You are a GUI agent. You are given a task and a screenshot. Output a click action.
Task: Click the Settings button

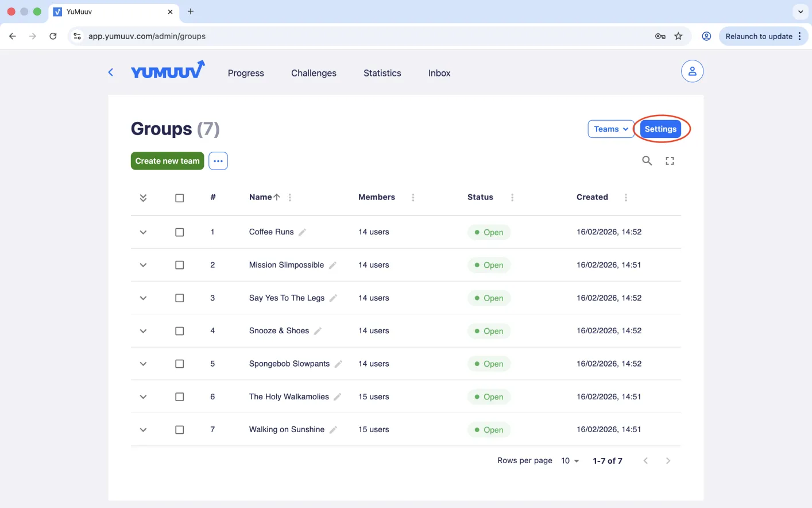click(x=660, y=129)
